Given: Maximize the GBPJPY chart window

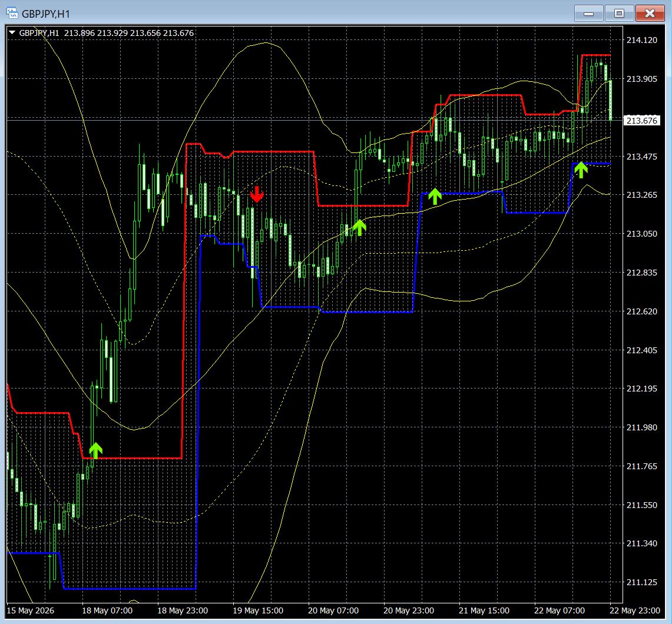Looking at the screenshot, I should [x=619, y=14].
